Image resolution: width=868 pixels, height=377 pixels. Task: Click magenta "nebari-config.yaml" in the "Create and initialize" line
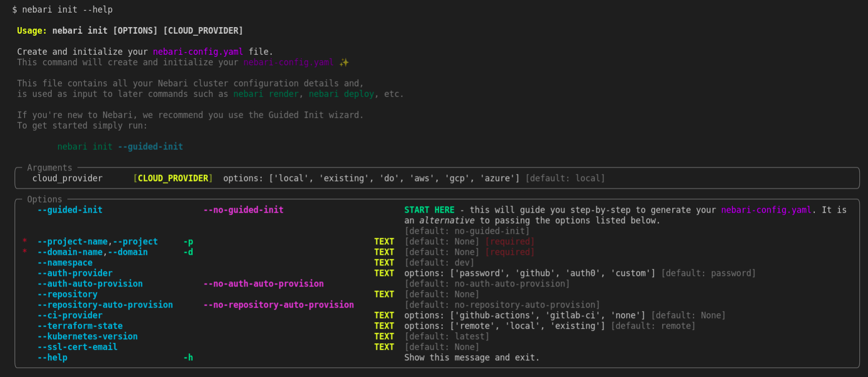[198, 52]
